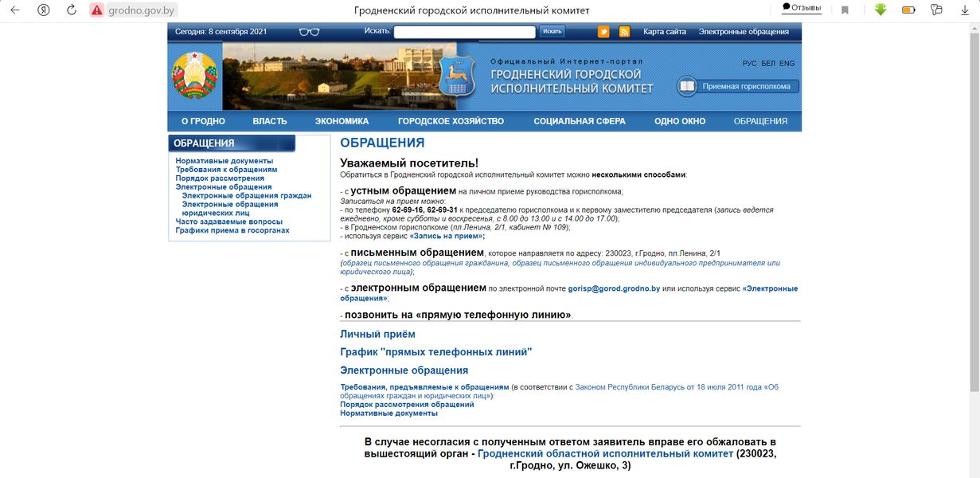The height and width of the screenshot is (478, 980).
Task: Open ОДНО ОКНО menu
Action: tap(680, 121)
